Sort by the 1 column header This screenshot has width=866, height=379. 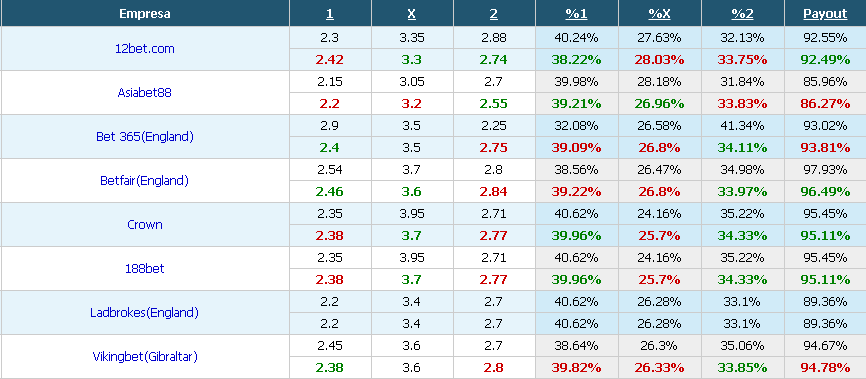tap(330, 14)
